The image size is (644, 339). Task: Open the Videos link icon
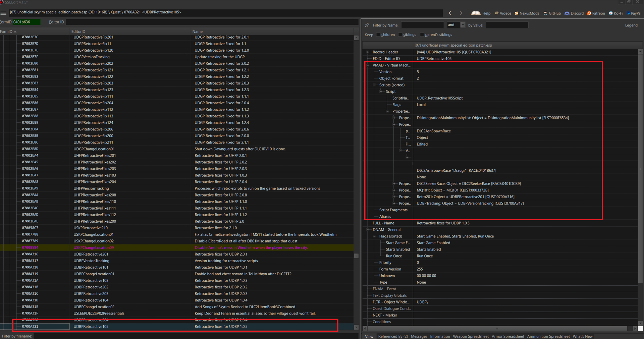(x=497, y=13)
